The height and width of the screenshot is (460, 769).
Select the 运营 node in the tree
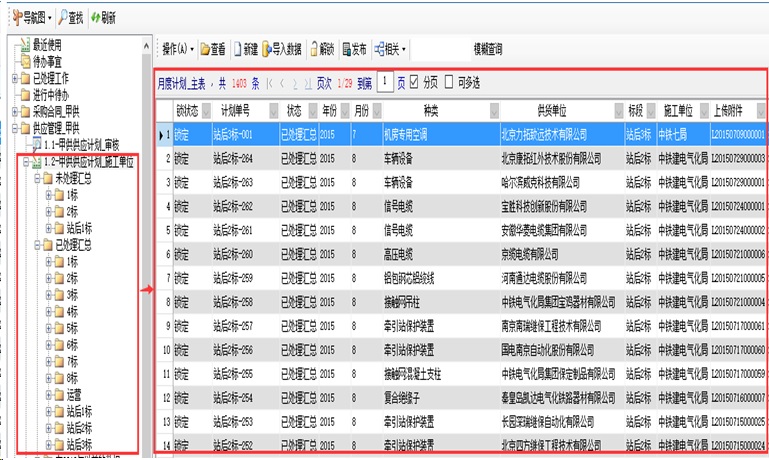[75, 395]
